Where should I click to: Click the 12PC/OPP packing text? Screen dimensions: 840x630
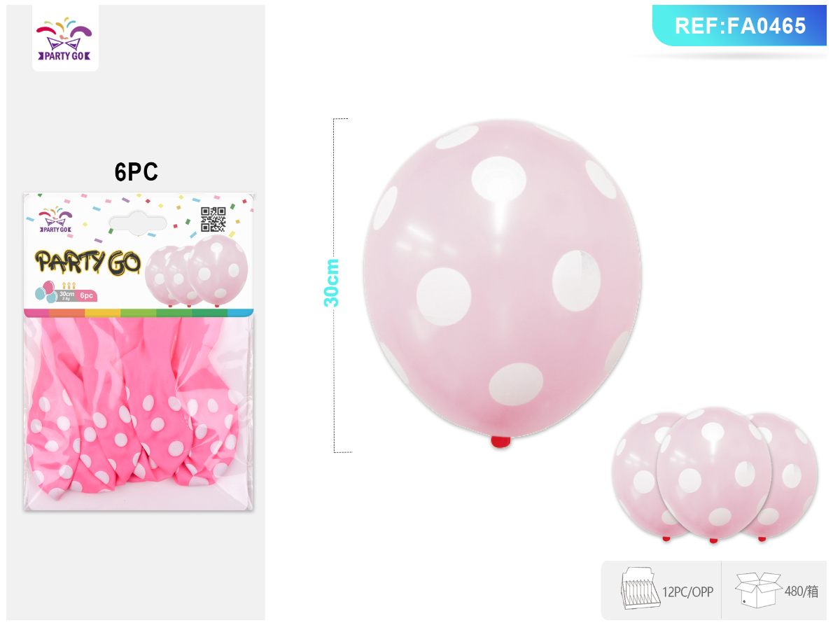[x=688, y=591]
